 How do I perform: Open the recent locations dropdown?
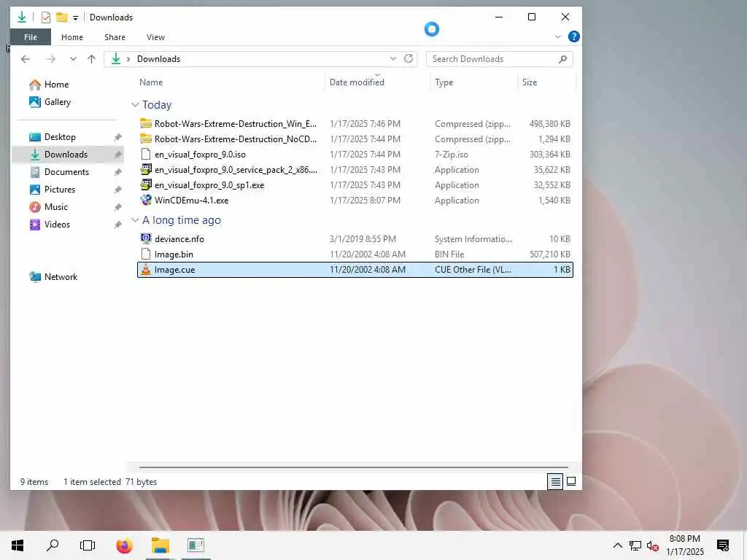[73, 59]
